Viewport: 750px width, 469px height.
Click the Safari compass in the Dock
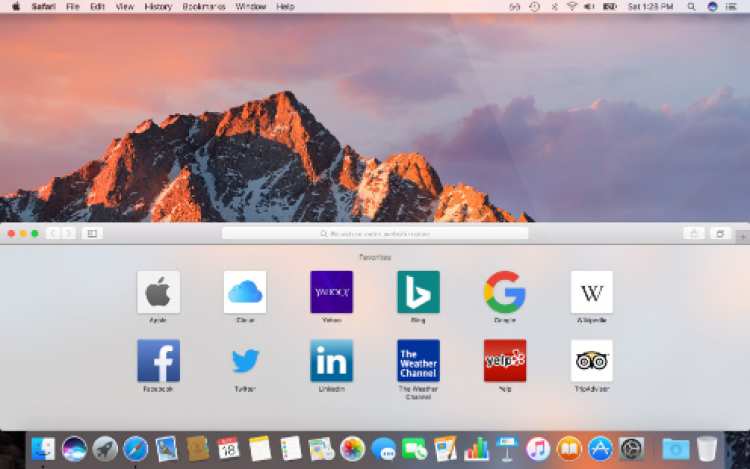136,449
